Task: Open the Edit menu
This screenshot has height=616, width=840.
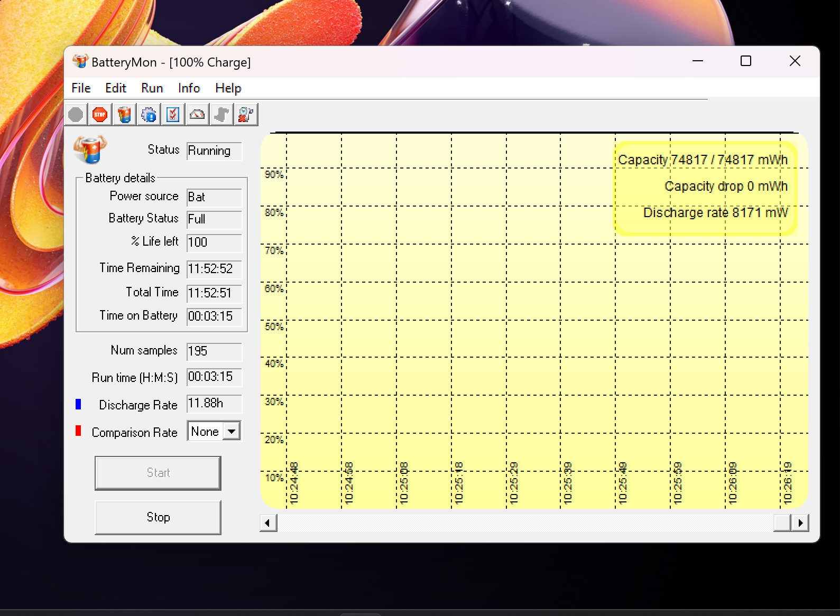Action: click(x=115, y=88)
